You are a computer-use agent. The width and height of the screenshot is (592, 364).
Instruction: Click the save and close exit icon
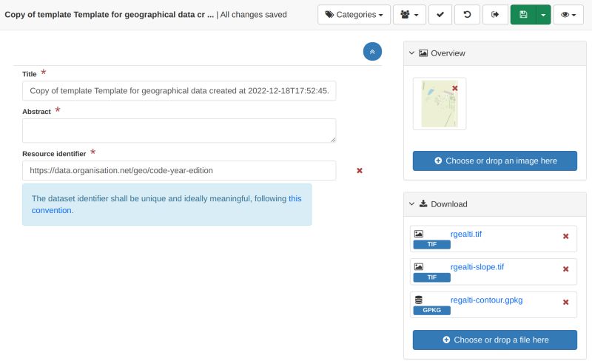[495, 15]
